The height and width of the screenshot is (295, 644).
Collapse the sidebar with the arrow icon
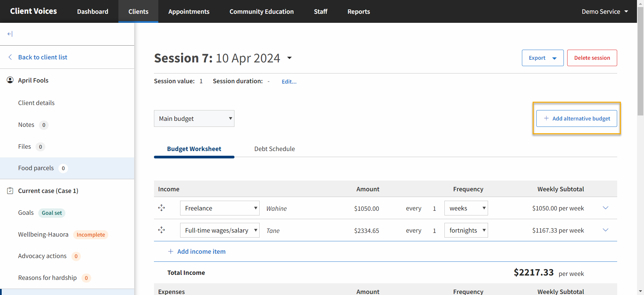pos(10,34)
